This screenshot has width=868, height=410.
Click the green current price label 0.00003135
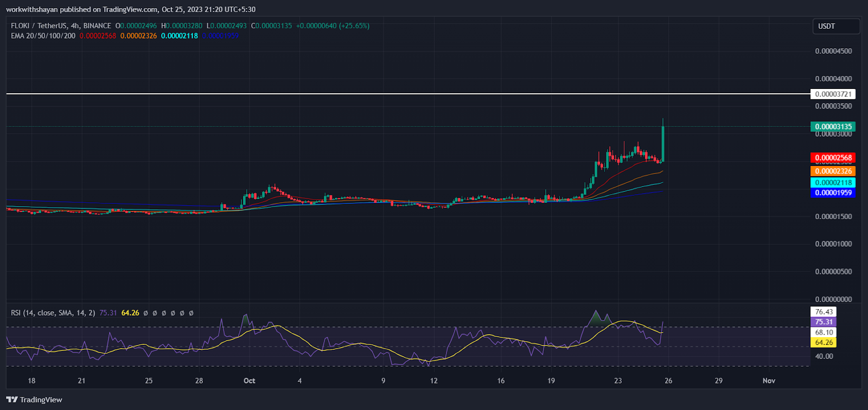coord(833,126)
